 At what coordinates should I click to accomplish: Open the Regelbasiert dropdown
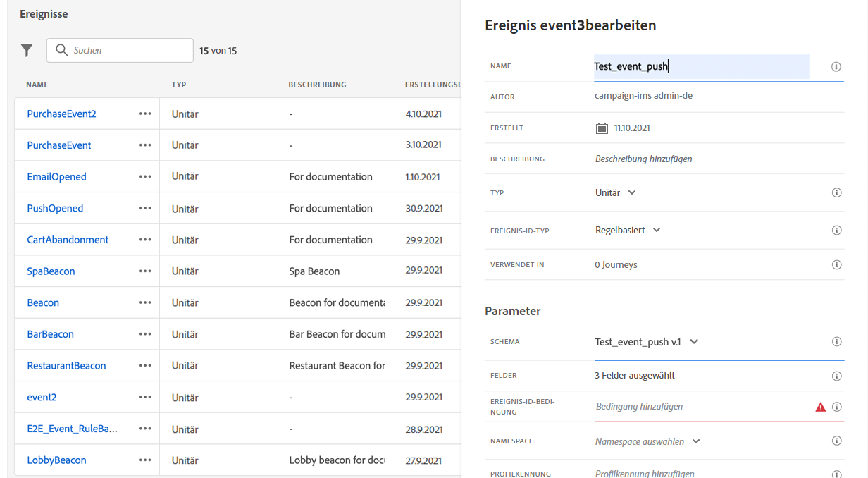coord(657,230)
